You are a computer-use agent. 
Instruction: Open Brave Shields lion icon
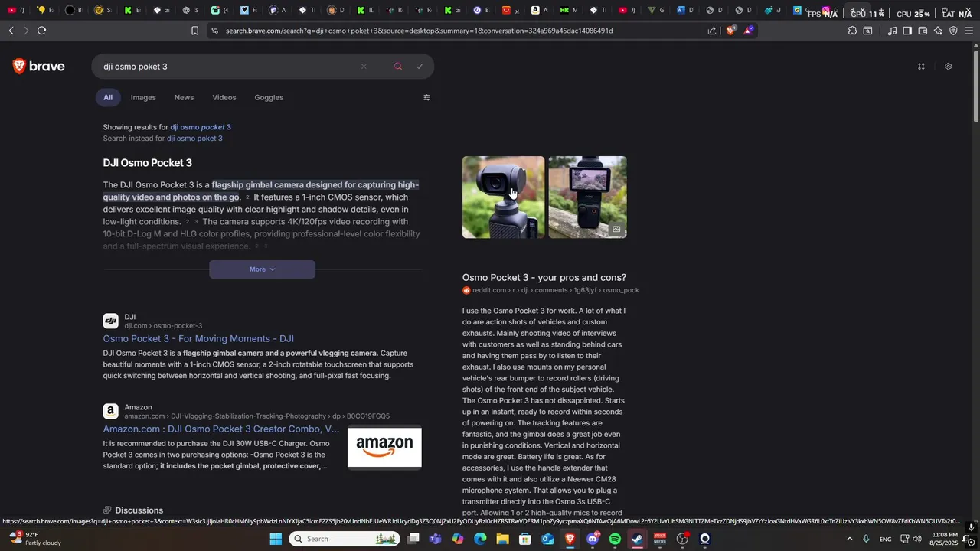pyautogui.click(x=731, y=31)
